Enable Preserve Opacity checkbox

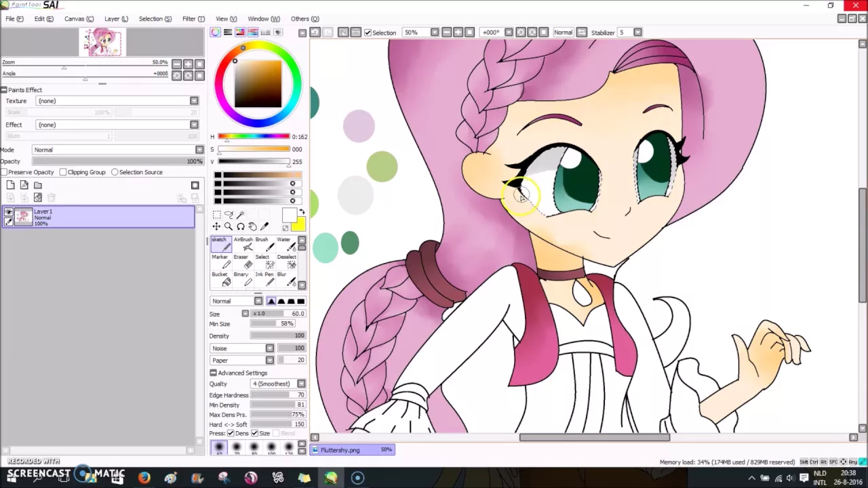tap(4, 172)
